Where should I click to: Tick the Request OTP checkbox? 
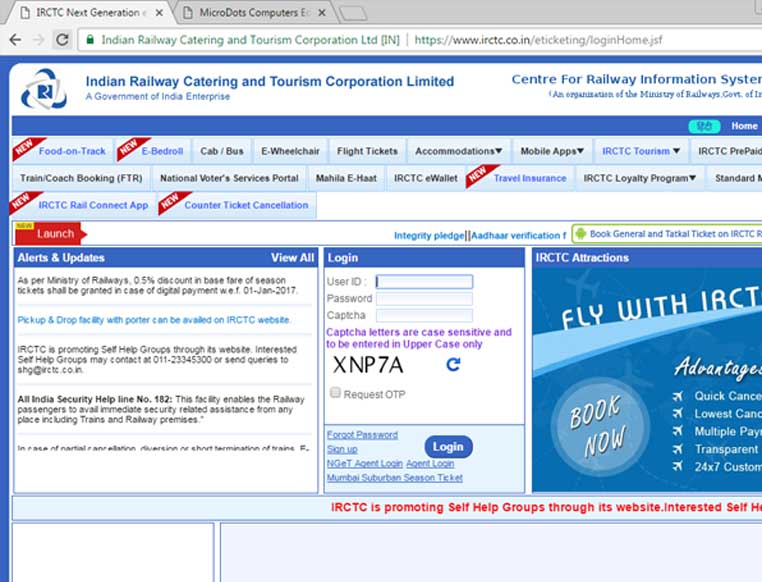(x=335, y=393)
